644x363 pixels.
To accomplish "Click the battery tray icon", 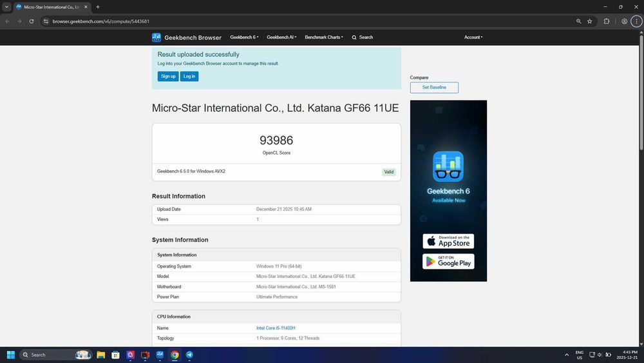I will 609,355.
